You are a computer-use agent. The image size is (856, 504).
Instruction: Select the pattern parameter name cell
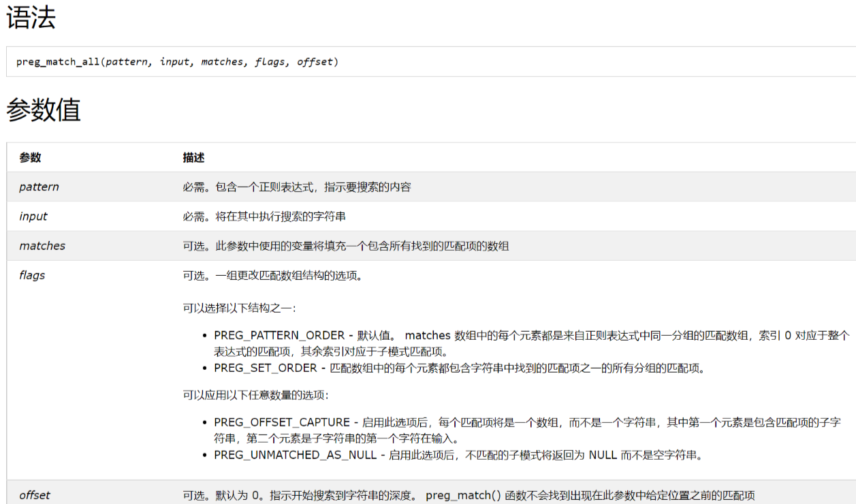39,187
